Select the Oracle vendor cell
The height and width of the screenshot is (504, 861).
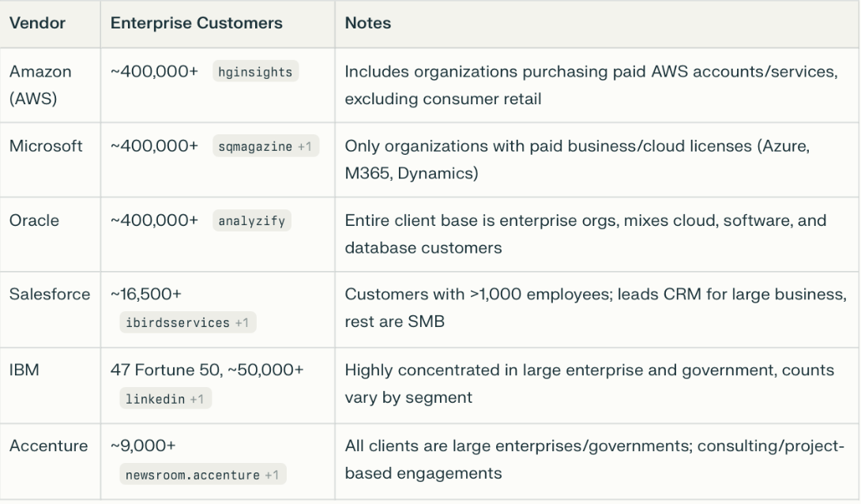click(x=34, y=221)
